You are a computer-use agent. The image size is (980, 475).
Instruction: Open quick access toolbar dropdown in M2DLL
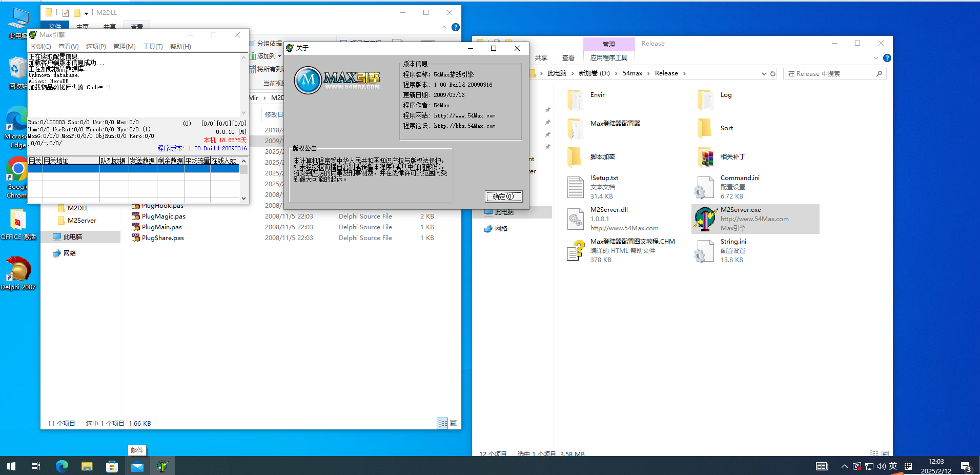(x=86, y=13)
